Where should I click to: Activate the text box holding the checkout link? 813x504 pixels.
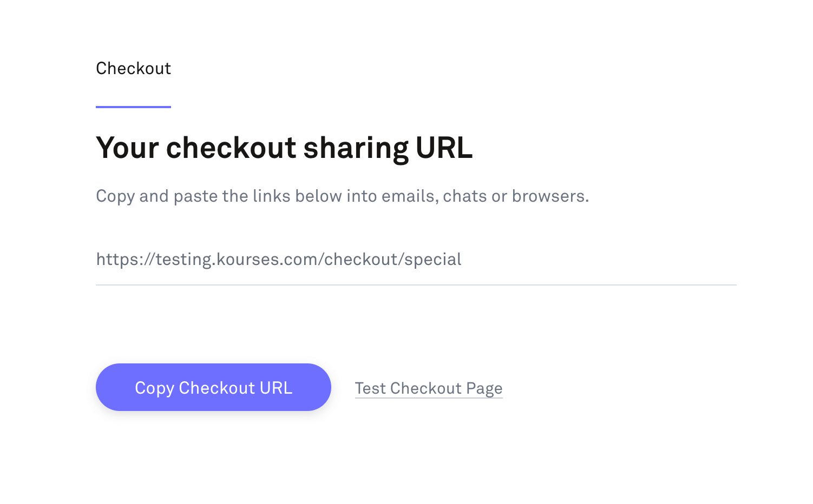point(416,260)
